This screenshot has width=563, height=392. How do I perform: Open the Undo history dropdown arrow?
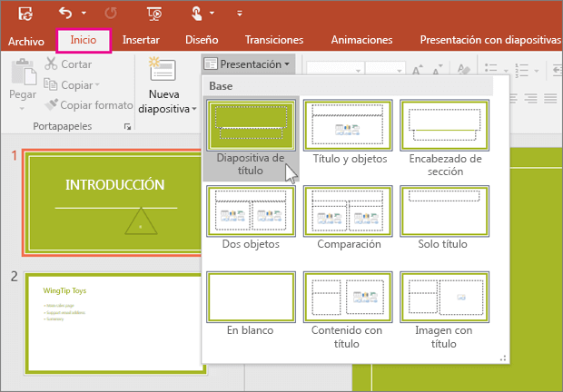pyautogui.click(x=84, y=13)
